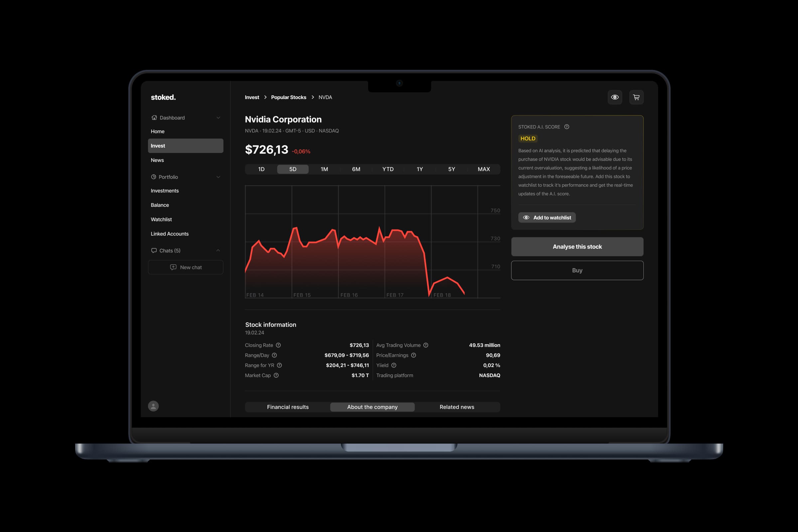Image resolution: width=798 pixels, height=532 pixels.
Task: Click the Buy button
Action: click(577, 270)
